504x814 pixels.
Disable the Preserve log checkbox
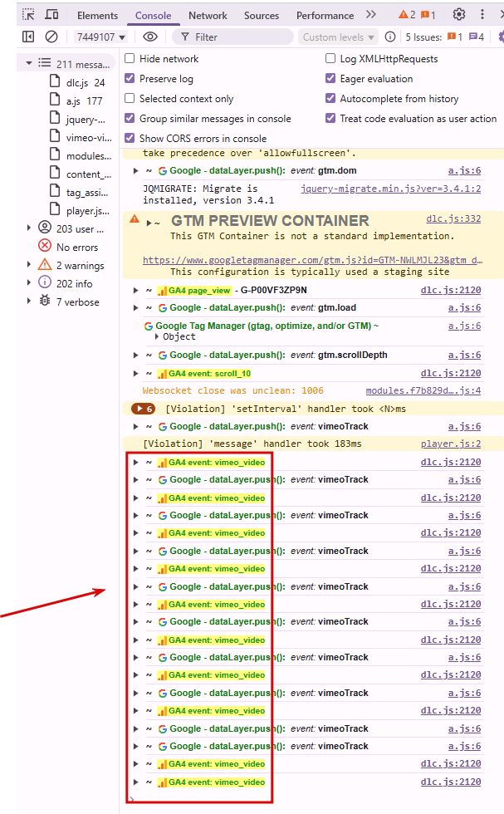[130, 78]
